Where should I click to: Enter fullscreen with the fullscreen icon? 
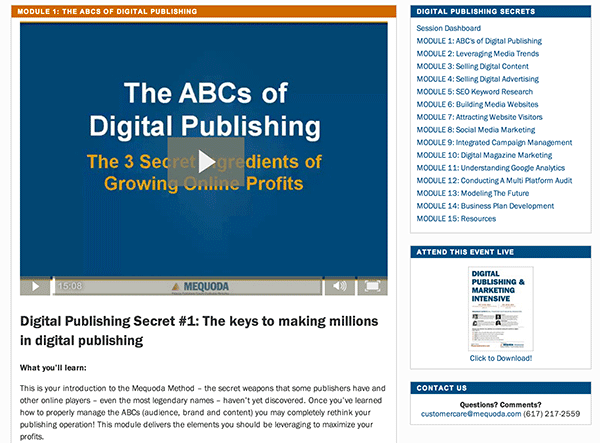tap(372, 286)
